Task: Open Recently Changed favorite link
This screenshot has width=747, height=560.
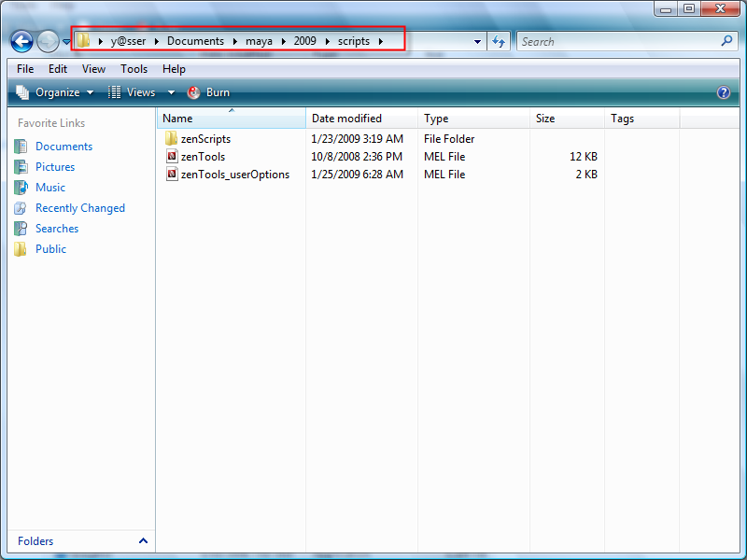Action: (80, 208)
